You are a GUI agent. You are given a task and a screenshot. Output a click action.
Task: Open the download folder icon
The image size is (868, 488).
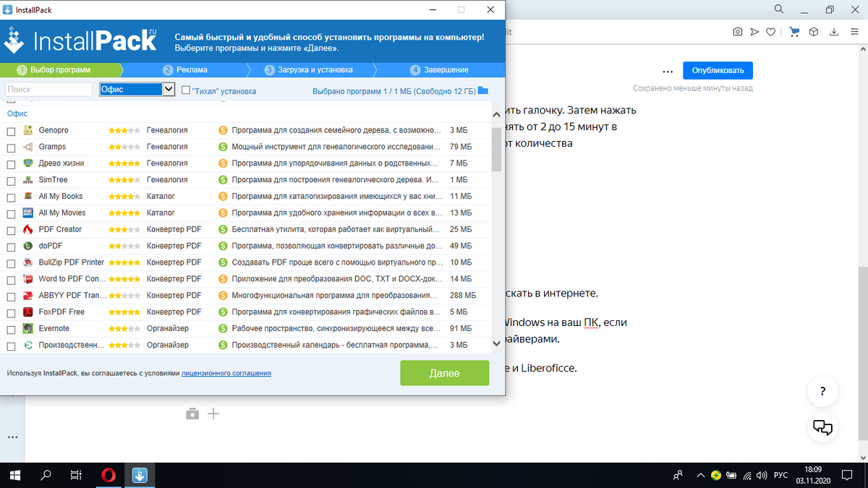click(x=483, y=91)
